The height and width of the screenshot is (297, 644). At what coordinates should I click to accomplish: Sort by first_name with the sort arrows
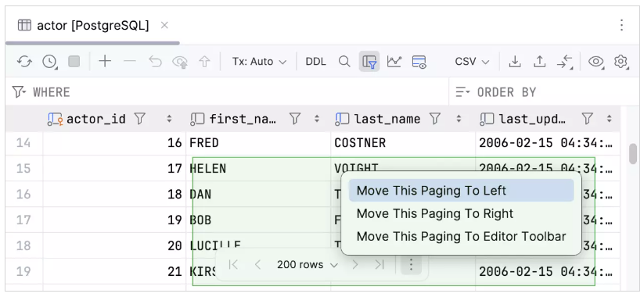coord(317,120)
